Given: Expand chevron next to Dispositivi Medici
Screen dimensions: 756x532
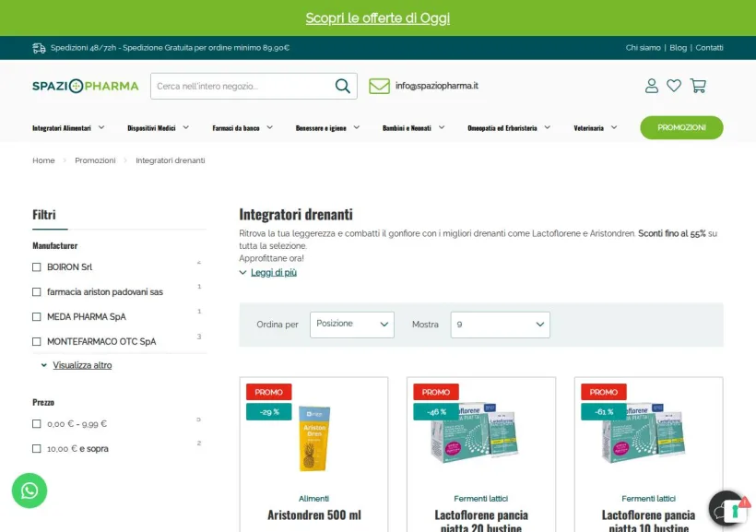Looking at the screenshot, I should (x=185, y=127).
